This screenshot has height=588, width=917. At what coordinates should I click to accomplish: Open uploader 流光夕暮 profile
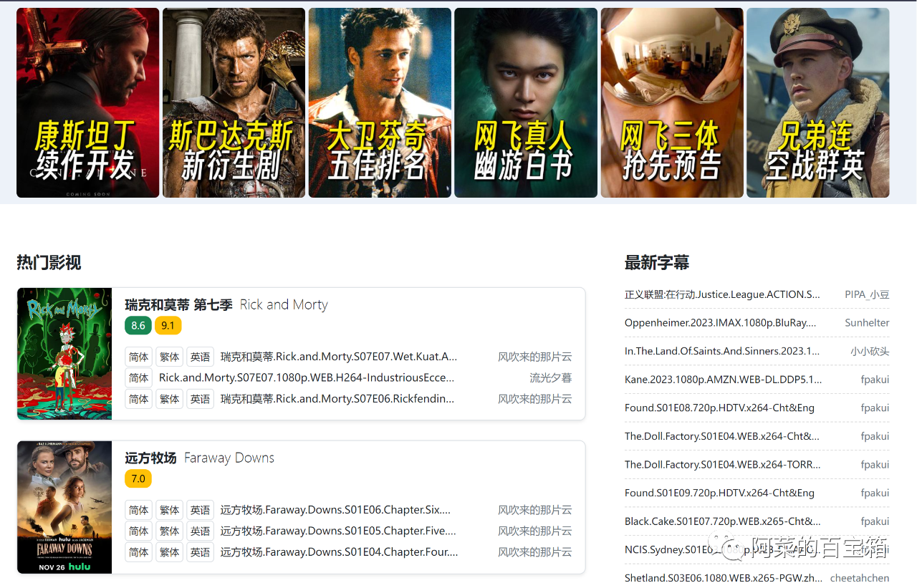pos(550,377)
